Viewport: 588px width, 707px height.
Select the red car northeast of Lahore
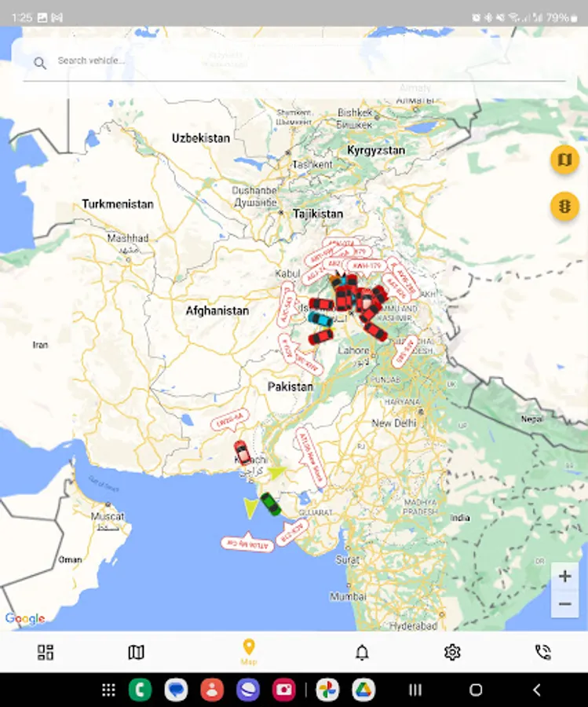click(375, 332)
